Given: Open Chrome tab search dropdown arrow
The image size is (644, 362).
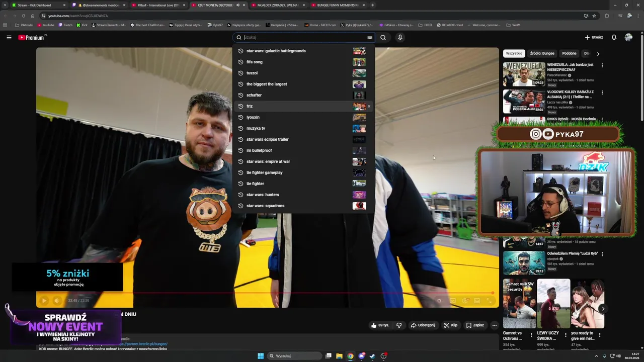Looking at the screenshot, I should tap(5, 5).
